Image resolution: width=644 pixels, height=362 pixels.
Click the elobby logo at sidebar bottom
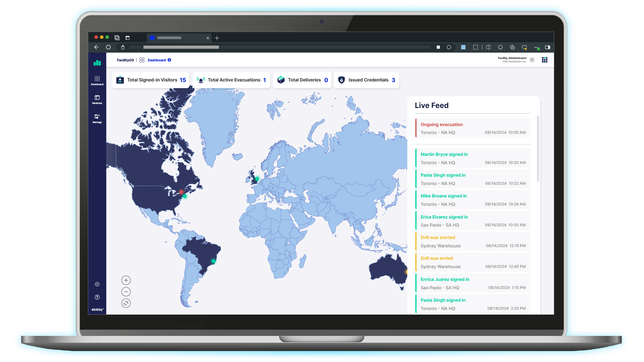[x=97, y=310]
